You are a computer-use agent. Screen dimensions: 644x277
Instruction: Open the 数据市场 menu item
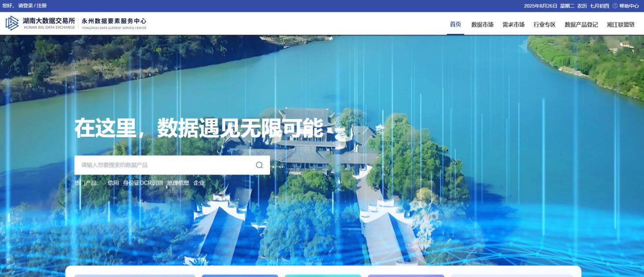click(x=482, y=25)
